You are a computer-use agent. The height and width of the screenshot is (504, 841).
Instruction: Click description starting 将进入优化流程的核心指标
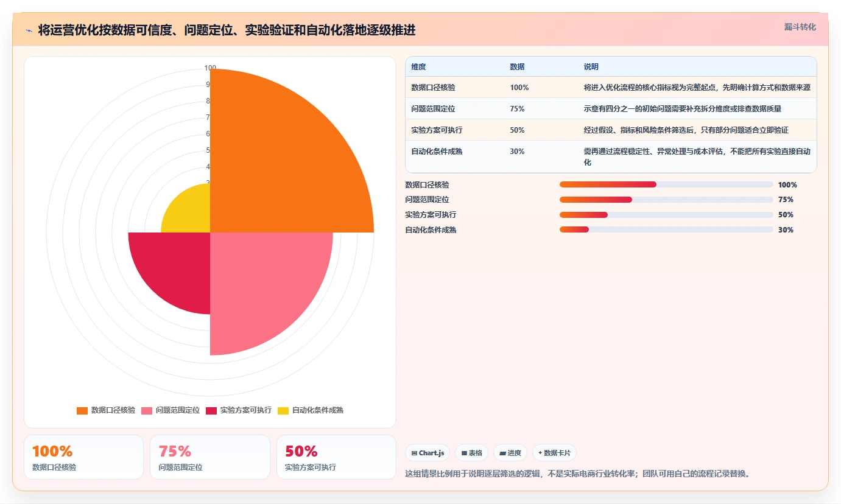tap(697, 88)
